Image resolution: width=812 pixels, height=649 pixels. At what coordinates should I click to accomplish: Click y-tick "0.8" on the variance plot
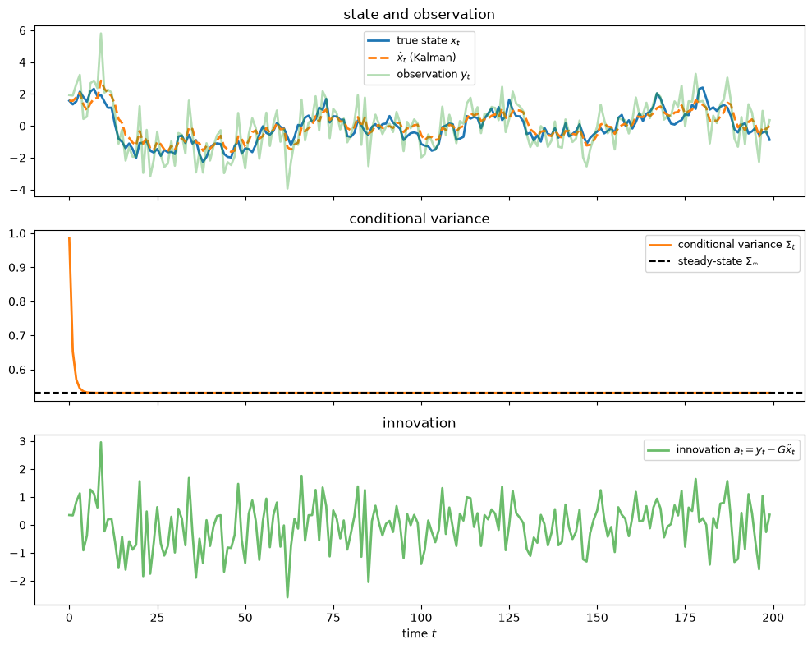click(x=17, y=301)
